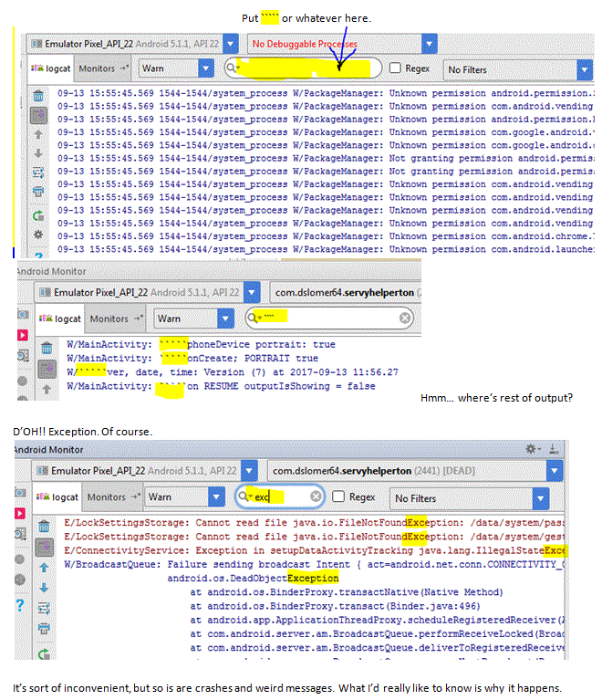Click camera screenshot icon in bottom panel
The height and width of the screenshot is (700, 602).
(x=20, y=493)
